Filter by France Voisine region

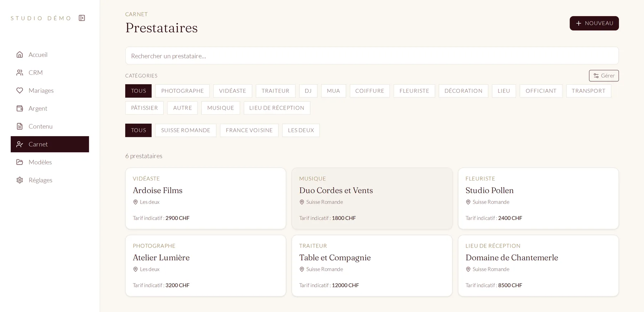point(249,130)
